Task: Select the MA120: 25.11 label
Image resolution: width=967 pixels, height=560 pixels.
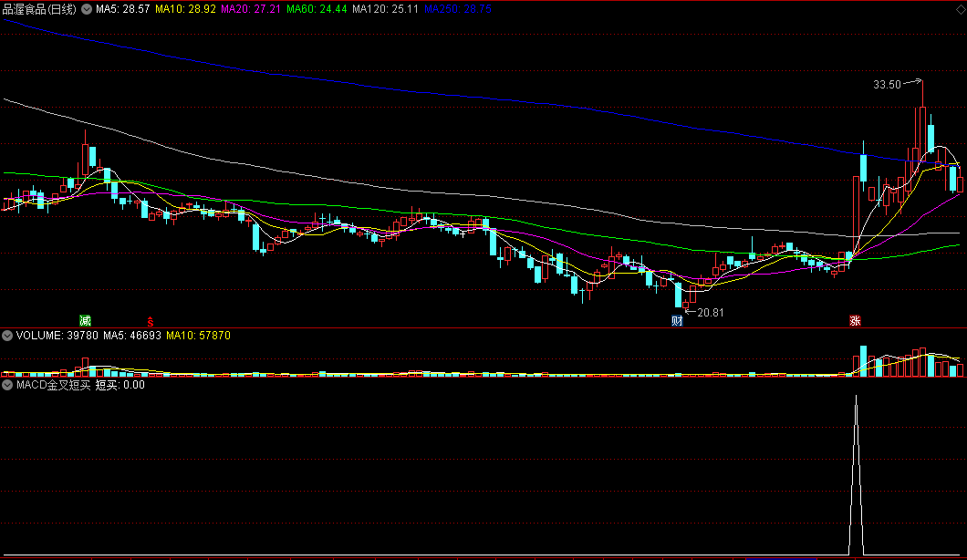Action: click(x=386, y=9)
